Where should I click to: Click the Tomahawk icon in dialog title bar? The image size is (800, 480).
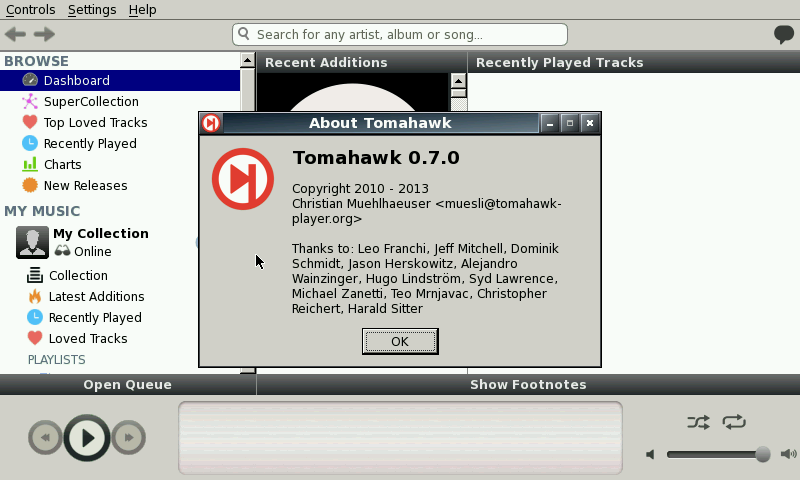[211, 123]
